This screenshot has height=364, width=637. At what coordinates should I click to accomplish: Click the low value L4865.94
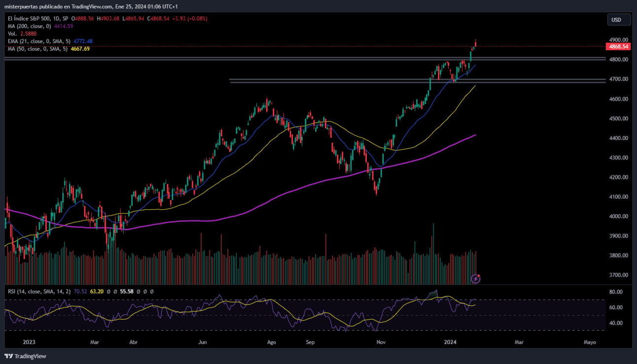[133, 19]
